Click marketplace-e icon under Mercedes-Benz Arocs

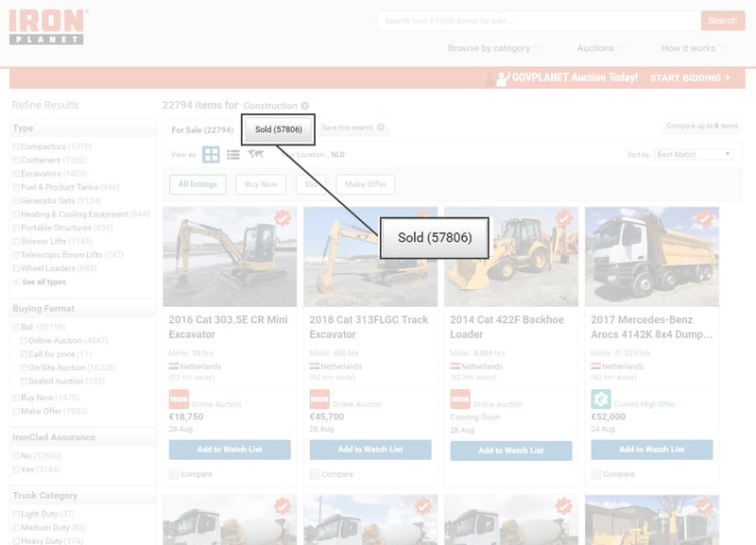coord(601,399)
